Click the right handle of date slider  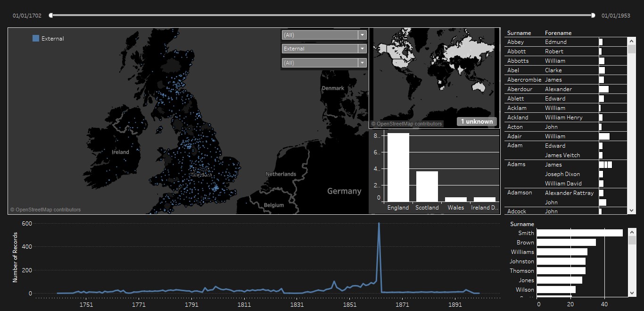pos(593,16)
